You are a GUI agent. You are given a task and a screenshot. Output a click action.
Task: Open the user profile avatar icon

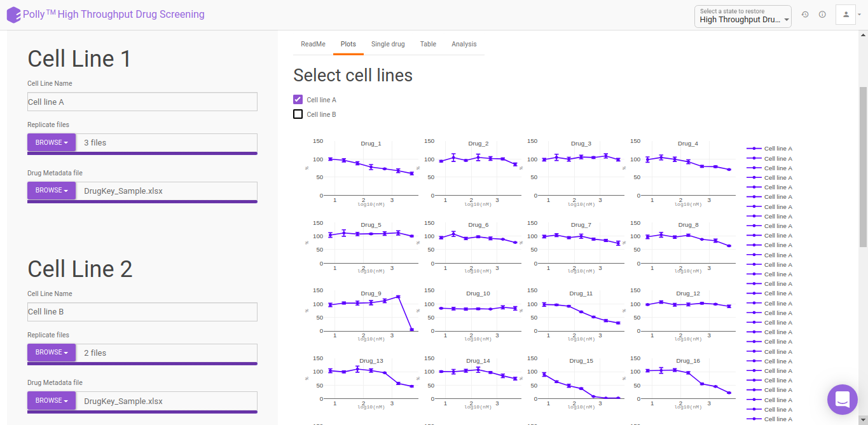point(846,15)
